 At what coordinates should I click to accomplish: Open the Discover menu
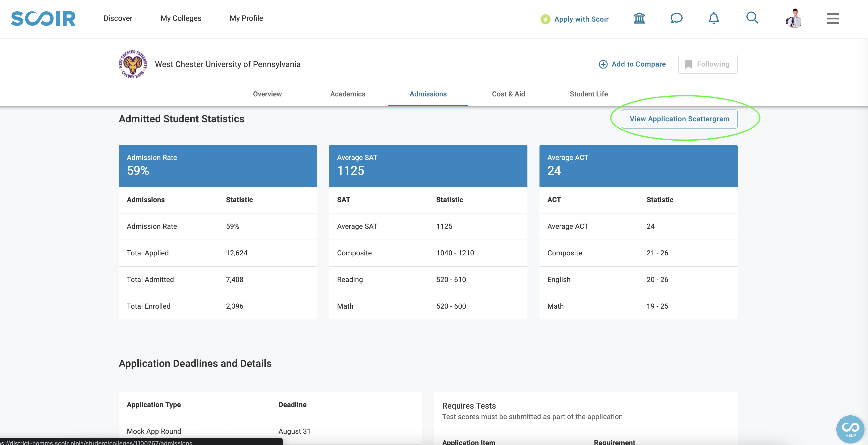point(118,18)
